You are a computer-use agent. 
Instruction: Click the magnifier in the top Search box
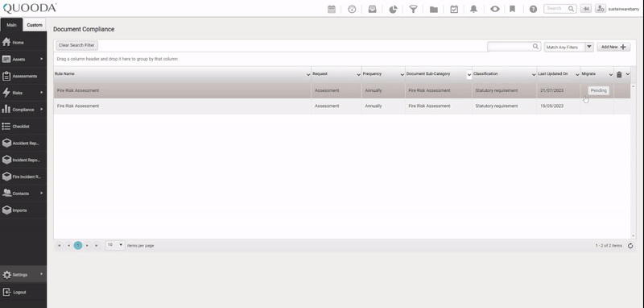click(x=571, y=8)
